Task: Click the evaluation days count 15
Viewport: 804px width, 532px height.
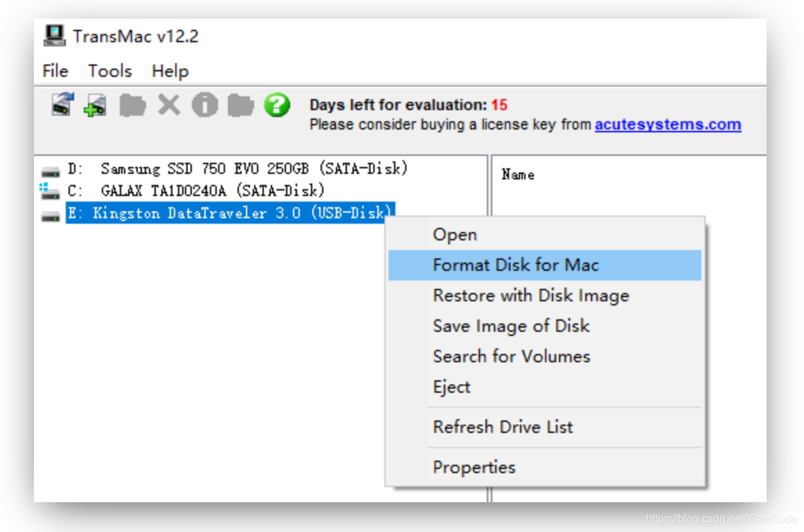Action: (499, 105)
